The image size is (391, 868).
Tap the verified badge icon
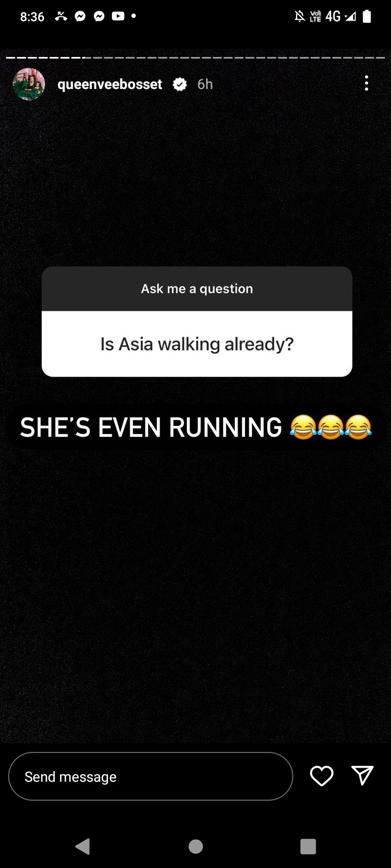[180, 84]
